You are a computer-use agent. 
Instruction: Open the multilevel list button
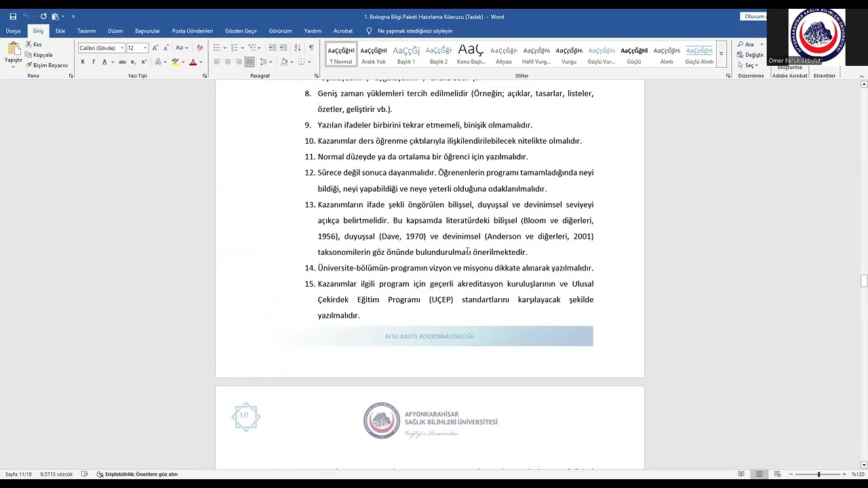(252, 47)
